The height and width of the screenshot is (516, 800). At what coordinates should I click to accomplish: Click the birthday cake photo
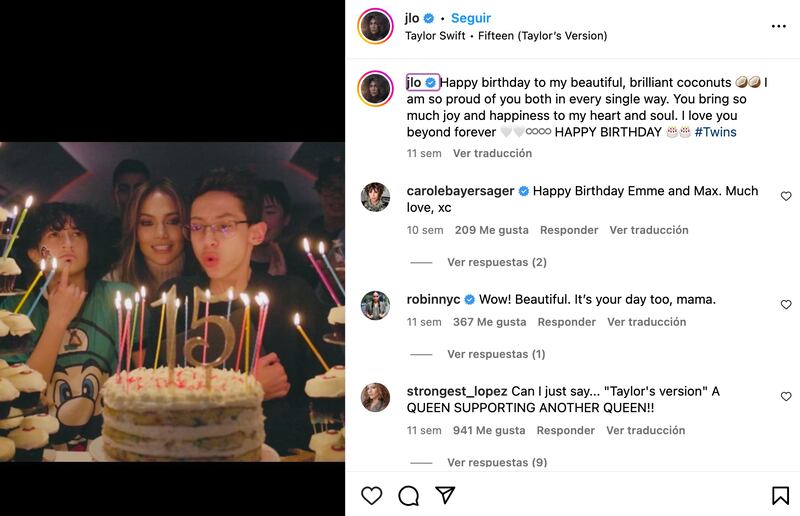172,300
